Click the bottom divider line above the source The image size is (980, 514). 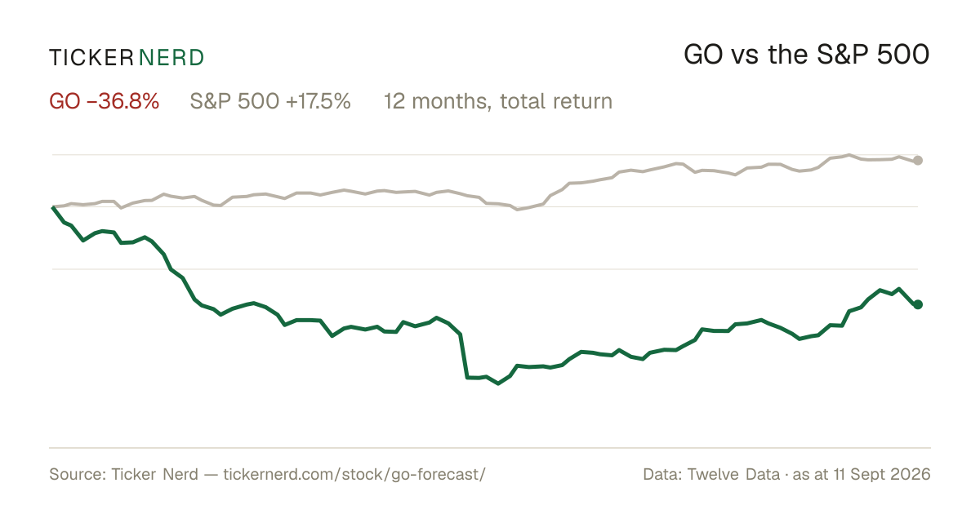(490, 447)
